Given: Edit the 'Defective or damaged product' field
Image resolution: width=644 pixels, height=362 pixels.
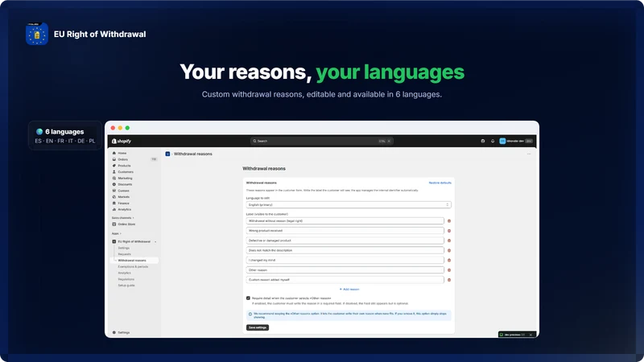Looking at the screenshot, I should pos(345,241).
